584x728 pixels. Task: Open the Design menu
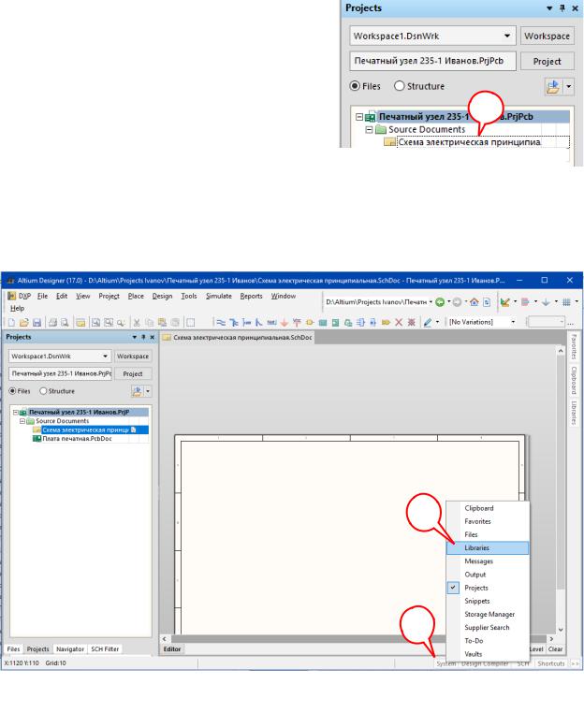(162, 297)
